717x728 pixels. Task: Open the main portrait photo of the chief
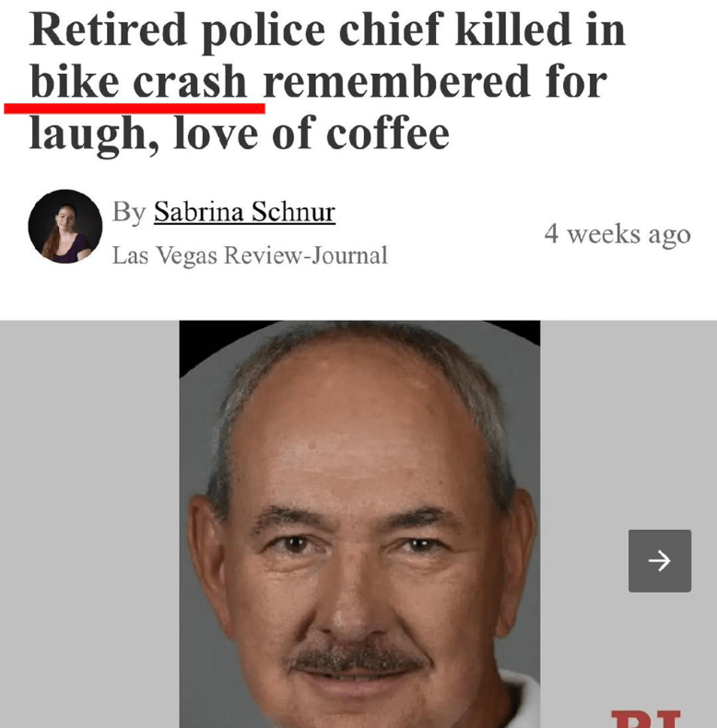(x=359, y=524)
